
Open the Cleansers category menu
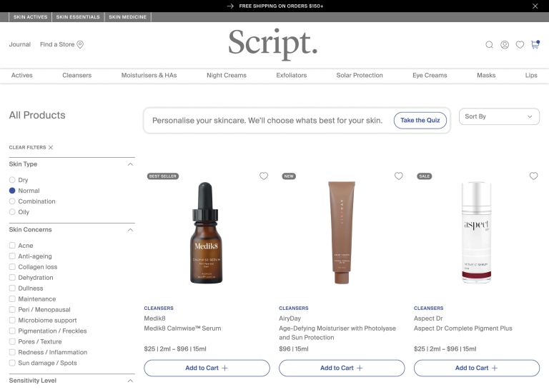[x=76, y=75]
